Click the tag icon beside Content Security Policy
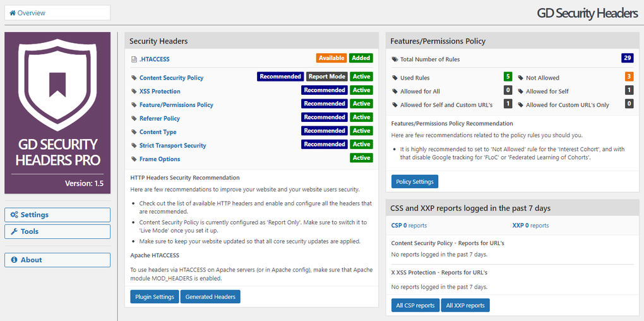Image resolution: width=644 pixels, height=321 pixels. click(134, 78)
